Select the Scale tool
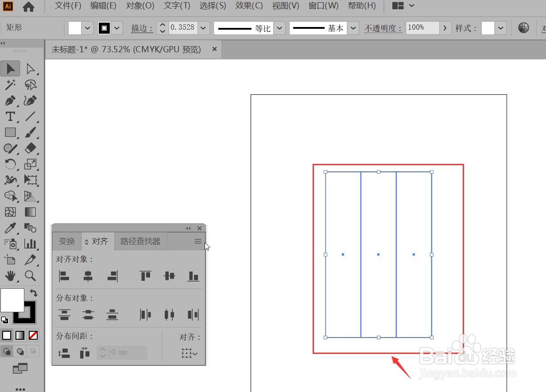The image size is (546, 392). point(30,164)
